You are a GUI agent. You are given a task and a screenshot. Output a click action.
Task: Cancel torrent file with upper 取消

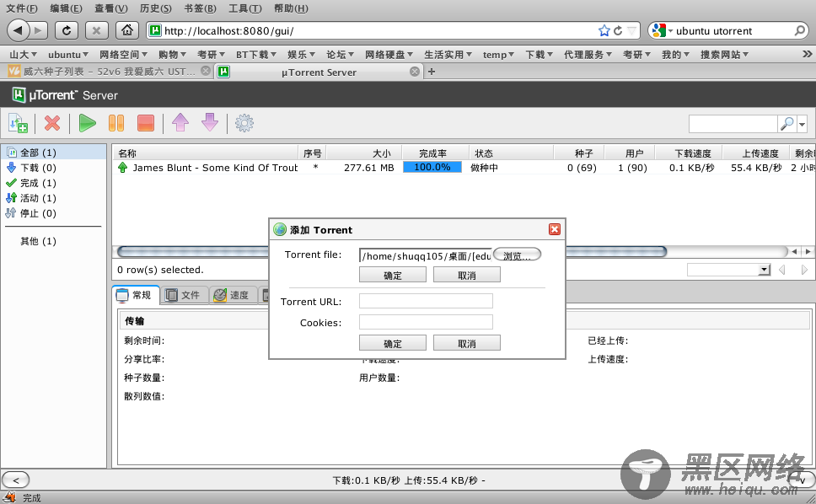(x=467, y=275)
